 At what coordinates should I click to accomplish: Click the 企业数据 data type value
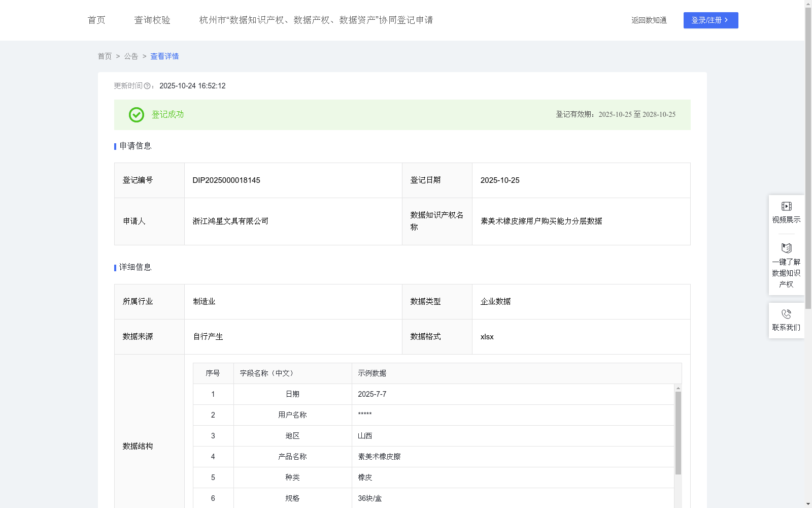(x=495, y=302)
